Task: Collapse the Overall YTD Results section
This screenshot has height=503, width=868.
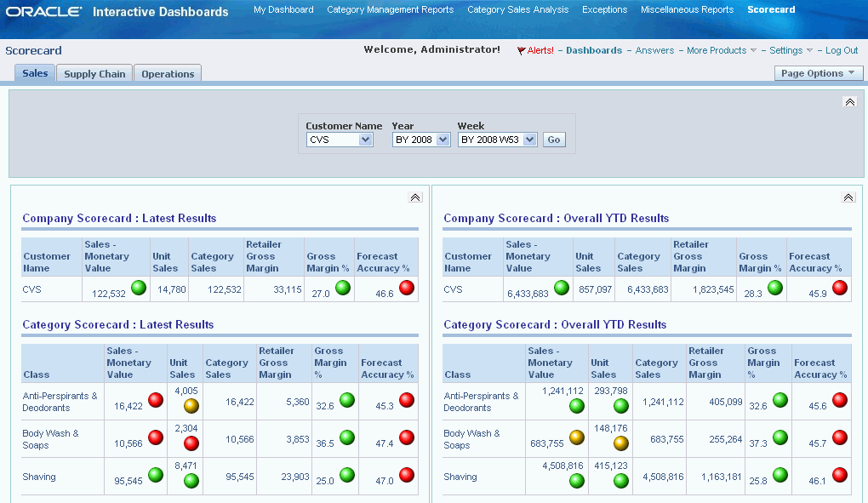Action: tap(848, 197)
